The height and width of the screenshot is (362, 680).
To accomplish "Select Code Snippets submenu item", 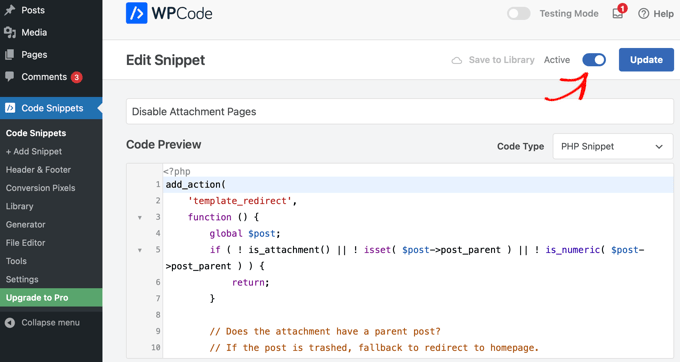I will [x=36, y=133].
